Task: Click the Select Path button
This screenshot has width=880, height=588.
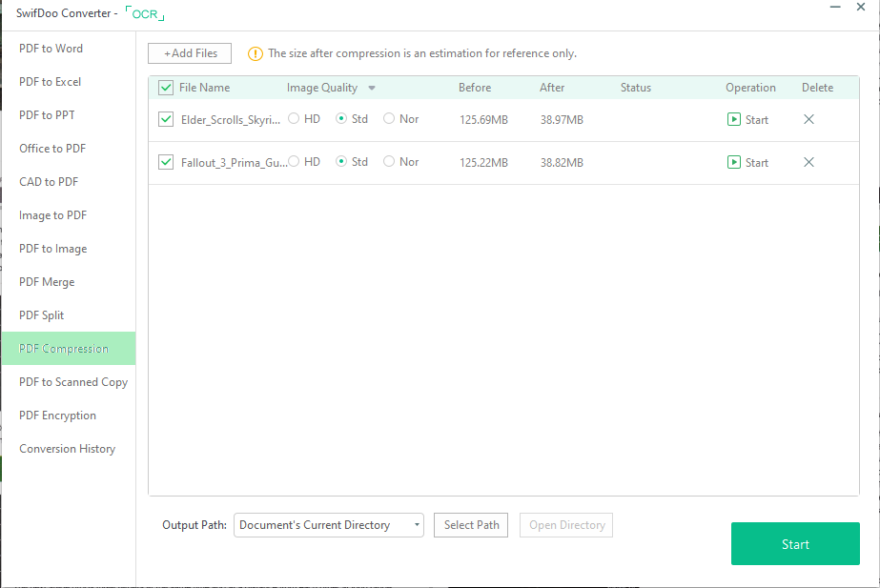Action: tap(471, 525)
